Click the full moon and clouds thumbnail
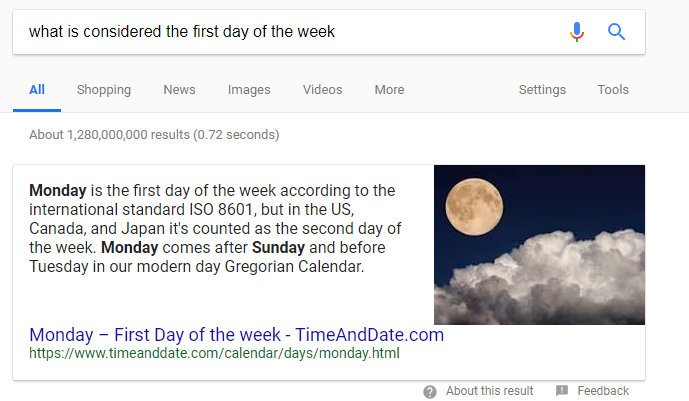 pos(540,245)
